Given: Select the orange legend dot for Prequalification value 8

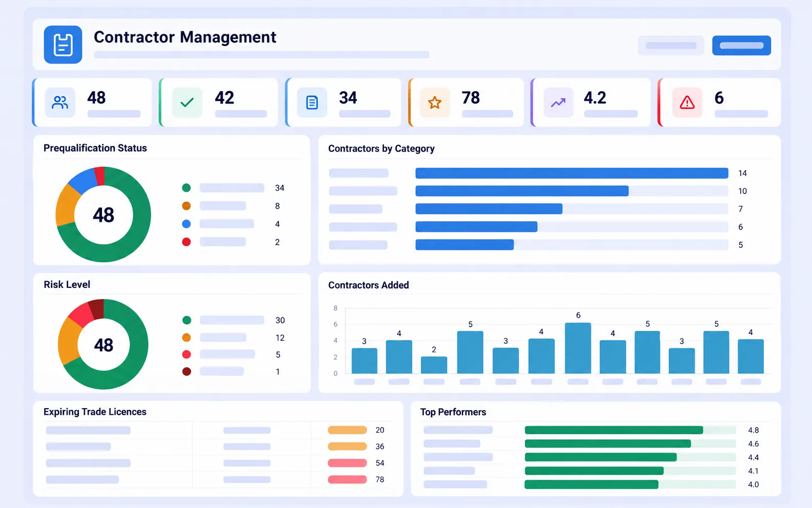Looking at the screenshot, I should pos(186,206).
